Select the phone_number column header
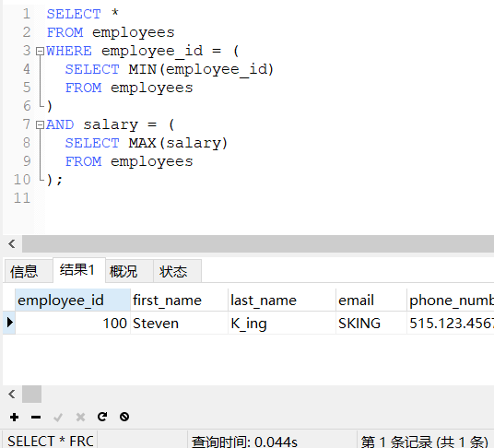 (x=451, y=300)
